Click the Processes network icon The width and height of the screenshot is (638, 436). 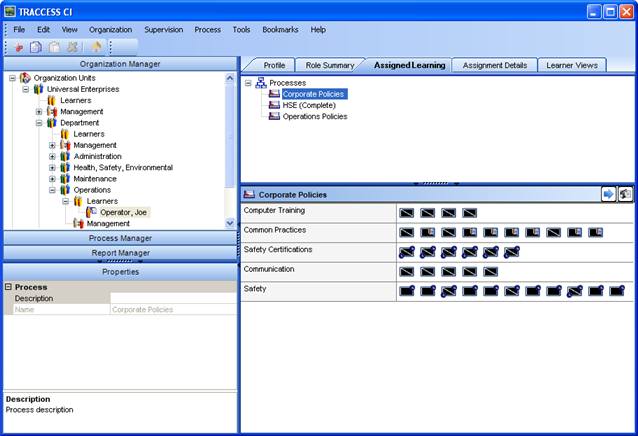261,83
